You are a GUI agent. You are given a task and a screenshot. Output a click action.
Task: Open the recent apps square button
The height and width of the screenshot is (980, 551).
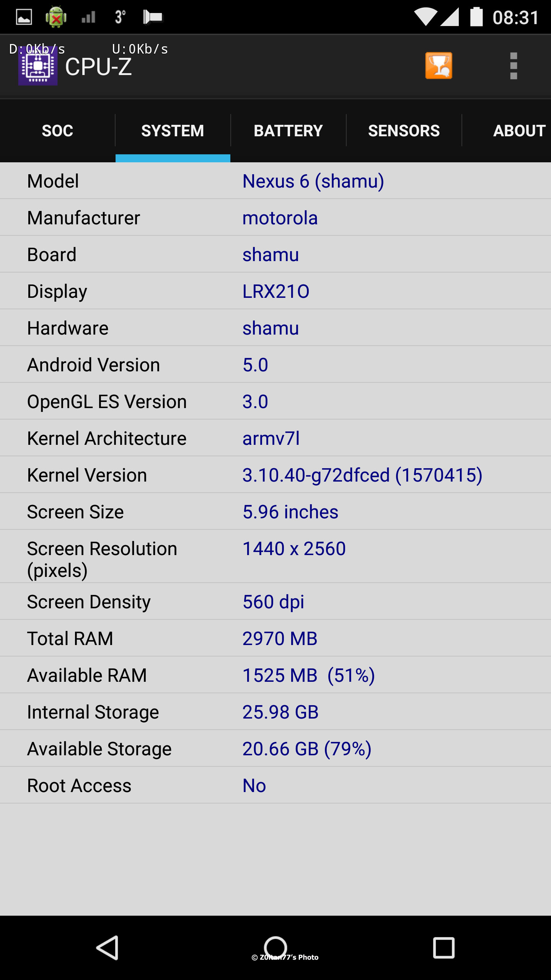click(443, 948)
